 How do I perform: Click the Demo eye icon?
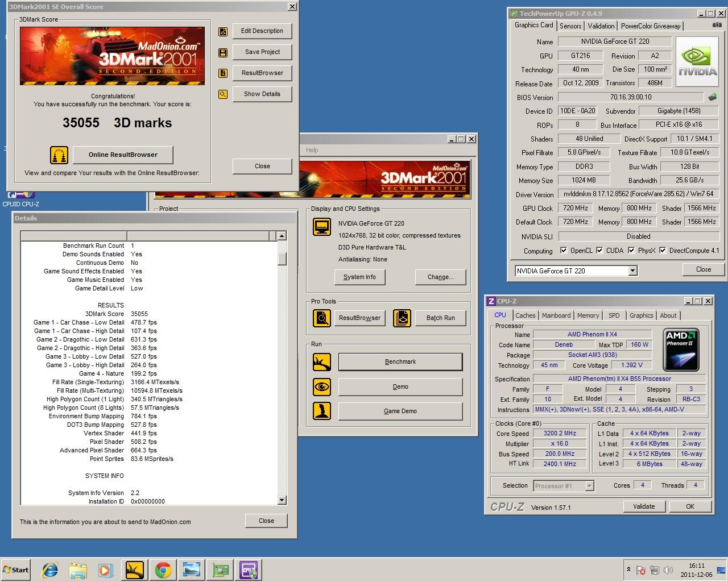point(322,386)
